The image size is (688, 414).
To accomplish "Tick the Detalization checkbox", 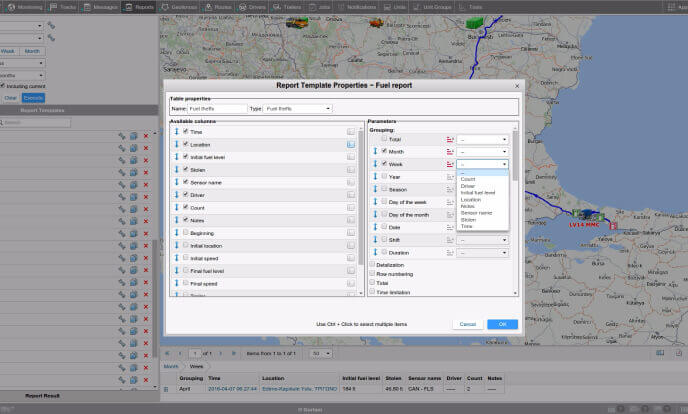I will pos(371,264).
